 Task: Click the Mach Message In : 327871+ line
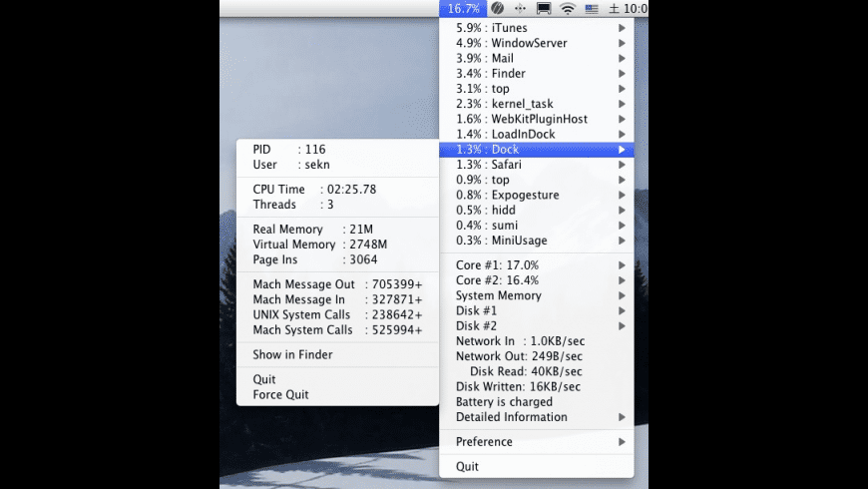(337, 299)
